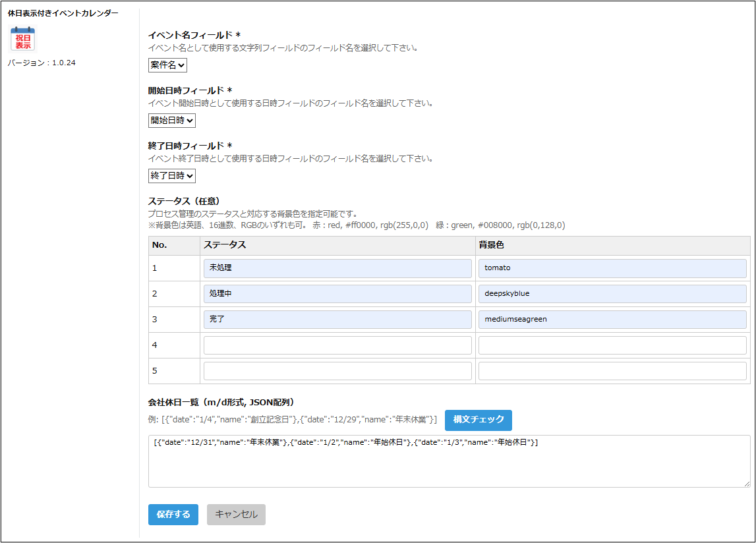The image size is (756, 543).
Task: Open the 終了日時フィールド dropdown
Action: (171, 176)
